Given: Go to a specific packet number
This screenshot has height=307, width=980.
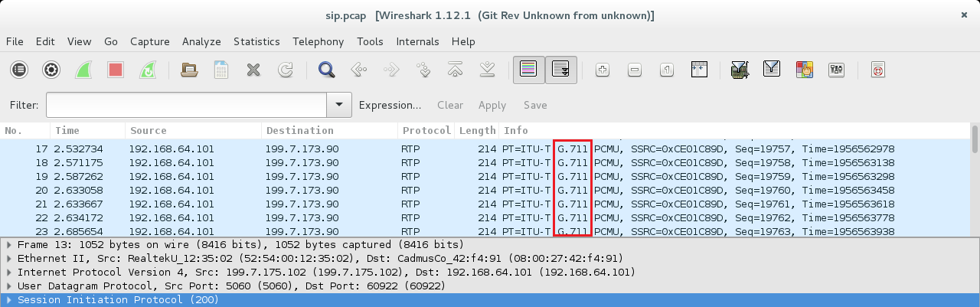Looking at the screenshot, I should click(423, 70).
